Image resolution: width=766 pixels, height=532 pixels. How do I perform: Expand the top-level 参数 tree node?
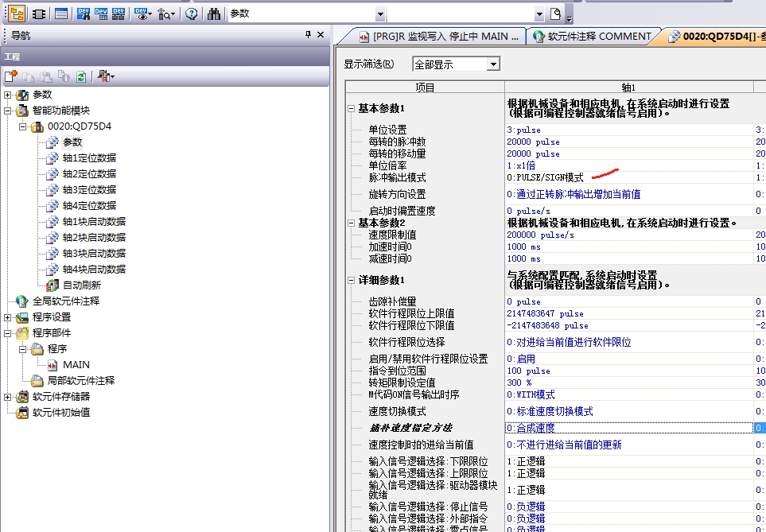(x=8, y=95)
